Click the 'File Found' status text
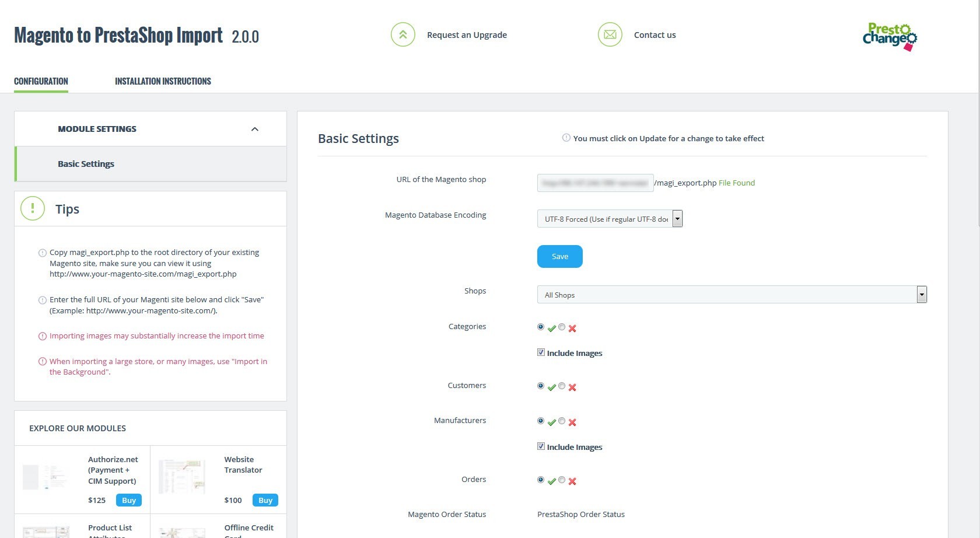 pyautogui.click(x=737, y=183)
